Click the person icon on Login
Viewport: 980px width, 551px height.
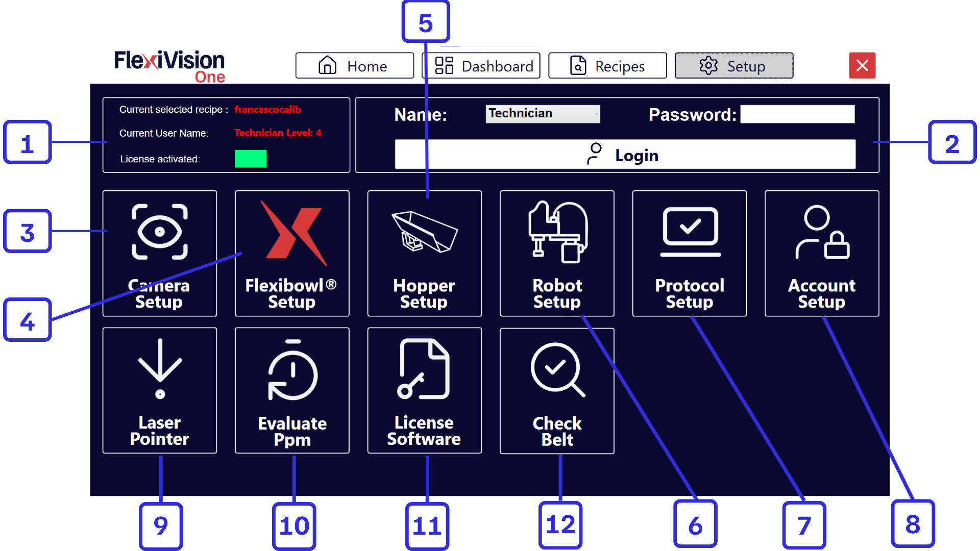pyautogui.click(x=594, y=154)
